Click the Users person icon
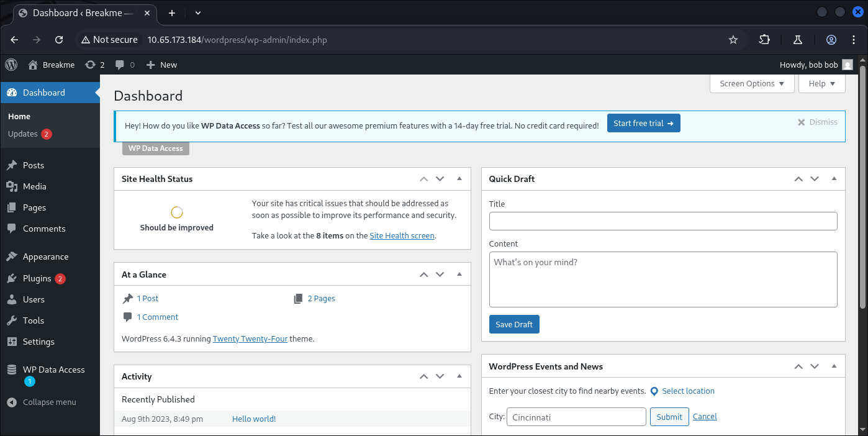Viewport: 868px width, 436px height. 12,299
